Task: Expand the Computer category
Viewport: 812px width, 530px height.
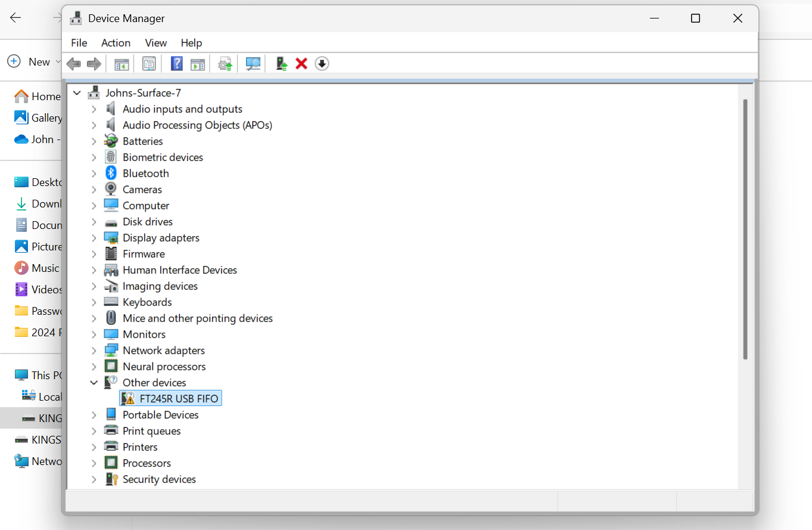Action: click(94, 206)
